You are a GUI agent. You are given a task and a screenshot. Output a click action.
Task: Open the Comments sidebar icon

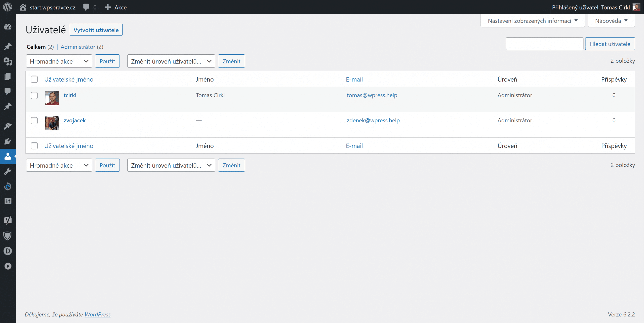click(8, 91)
